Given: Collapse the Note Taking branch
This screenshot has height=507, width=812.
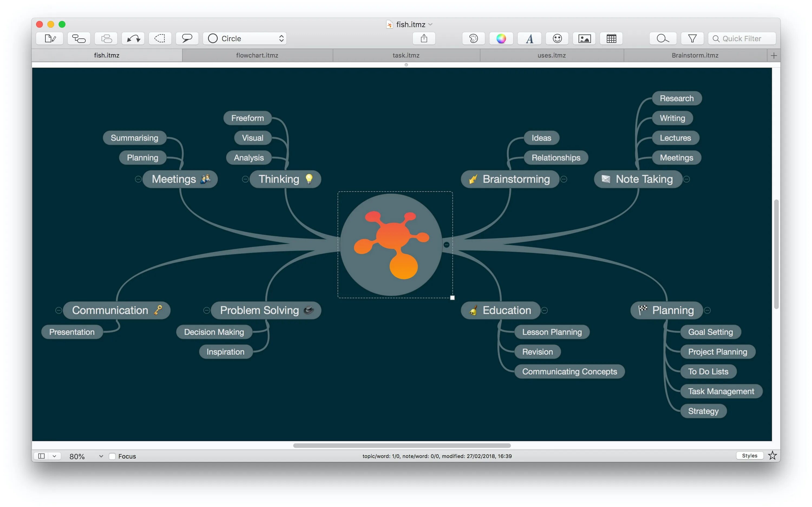Looking at the screenshot, I should [687, 179].
